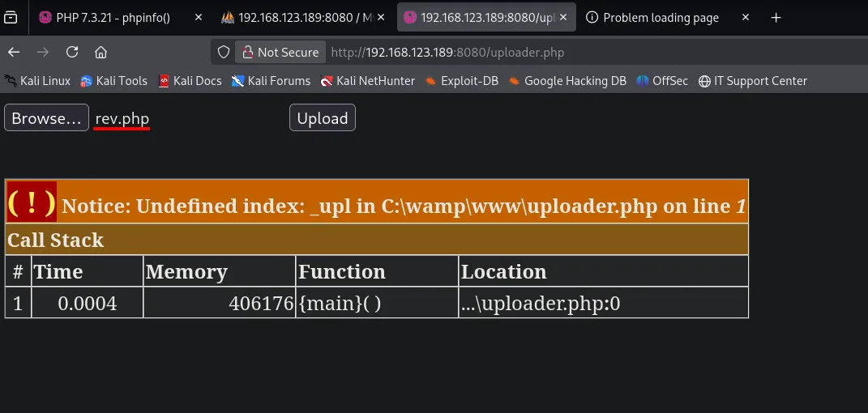
Task: Click the tracking protection shield icon
Action: (x=223, y=52)
